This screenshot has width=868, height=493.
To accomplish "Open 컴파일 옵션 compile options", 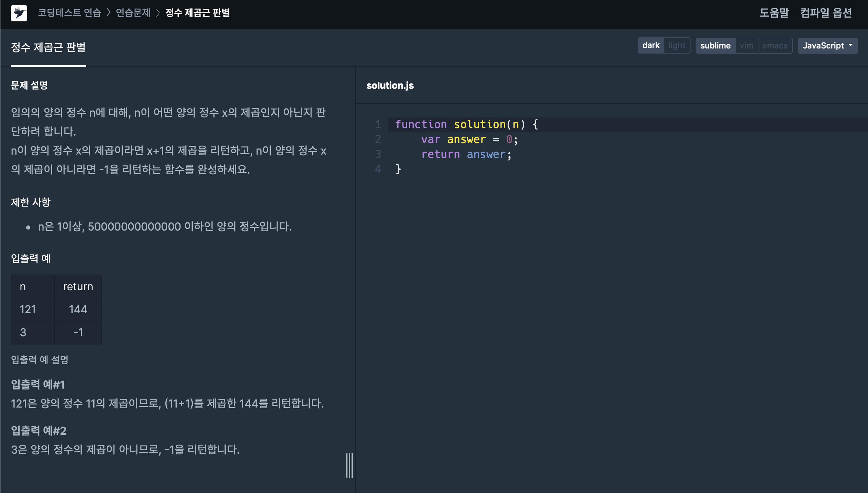I will (826, 13).
